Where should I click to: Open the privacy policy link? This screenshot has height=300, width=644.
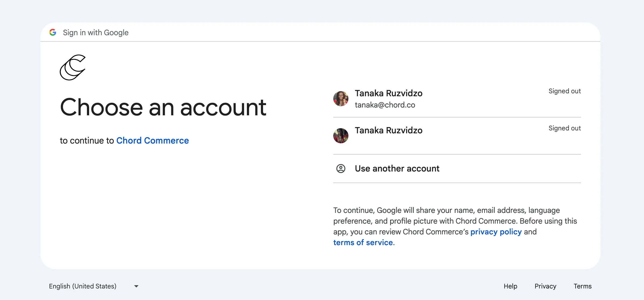tap(496, 232)
